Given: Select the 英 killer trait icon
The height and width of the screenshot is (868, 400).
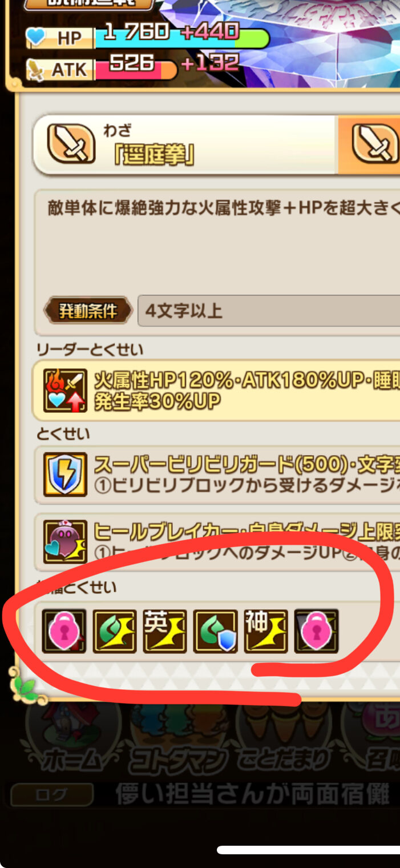Looking at the screenshot, I should click(x=165, y=631).
